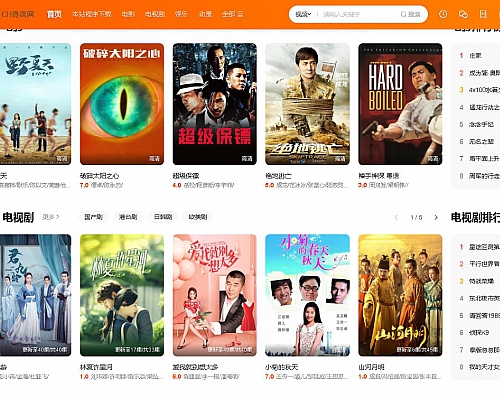Screen dimensions: 500x400
Task: Select the 国产剧 filter tag
Action: tap(93, 217)
